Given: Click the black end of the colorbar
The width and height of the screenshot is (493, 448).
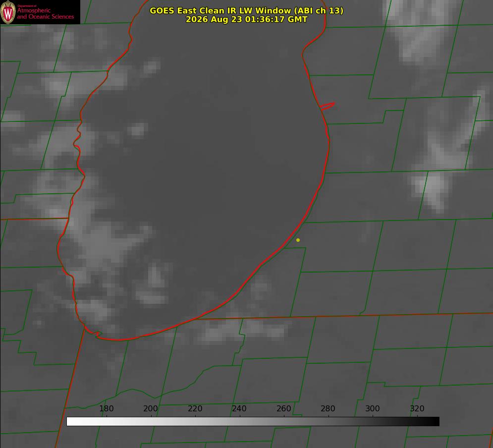Looking at the screenshot, I should point(435,422).
